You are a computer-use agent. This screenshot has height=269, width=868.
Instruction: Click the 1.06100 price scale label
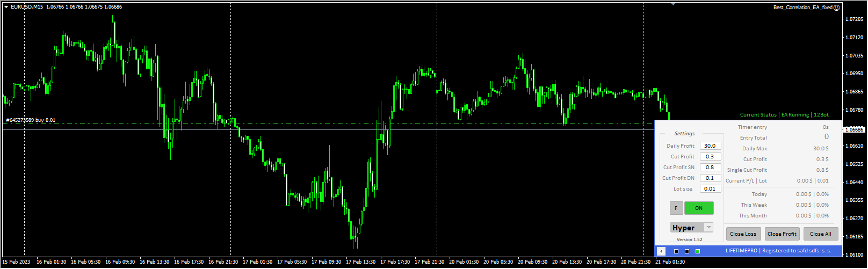point(854,255)
